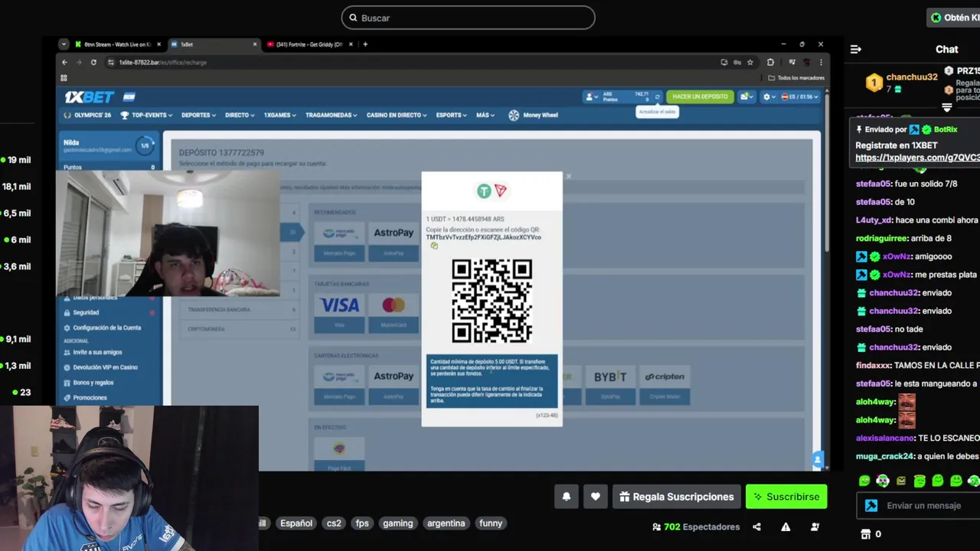Reload the page in the streamed browser
The width and height of the screenshot is (980, 551).
click(93, 62)
